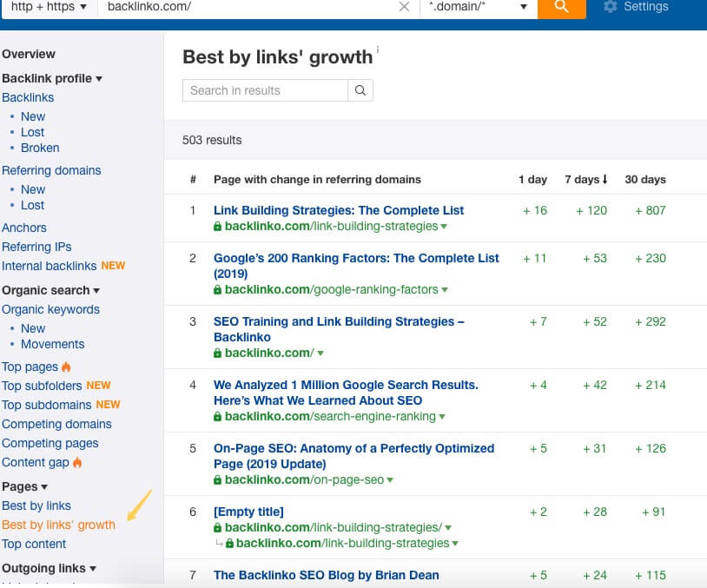Open Anchors report
This screenshot has width=707, height=588.
pos(24,228)
